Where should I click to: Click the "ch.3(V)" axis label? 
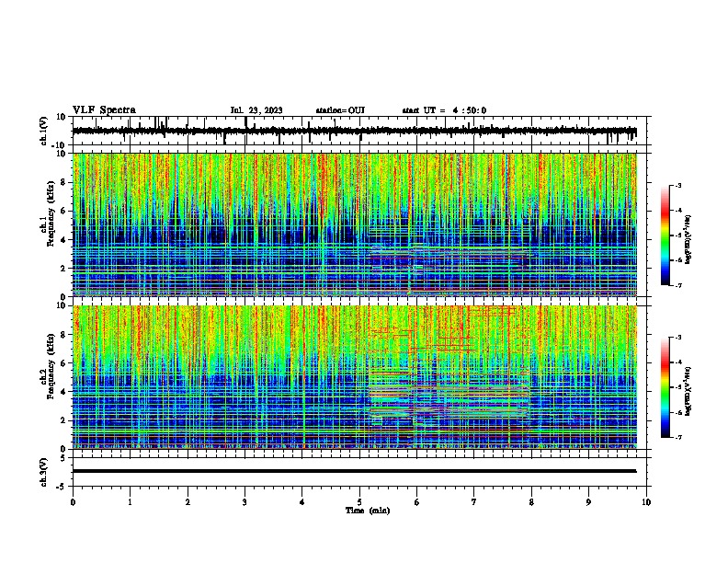(44, 472)
